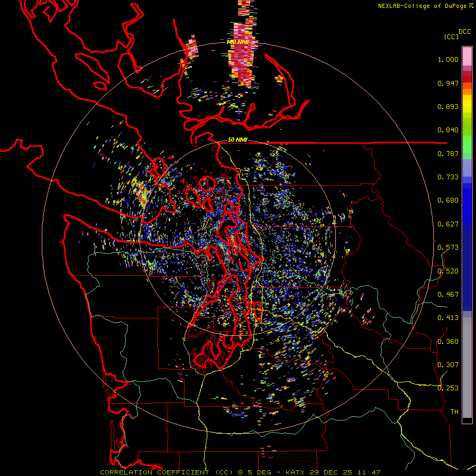Screen dimensions: 476x476
Task: Click the bright green segment of the color bar
Action: click(467, 144)
